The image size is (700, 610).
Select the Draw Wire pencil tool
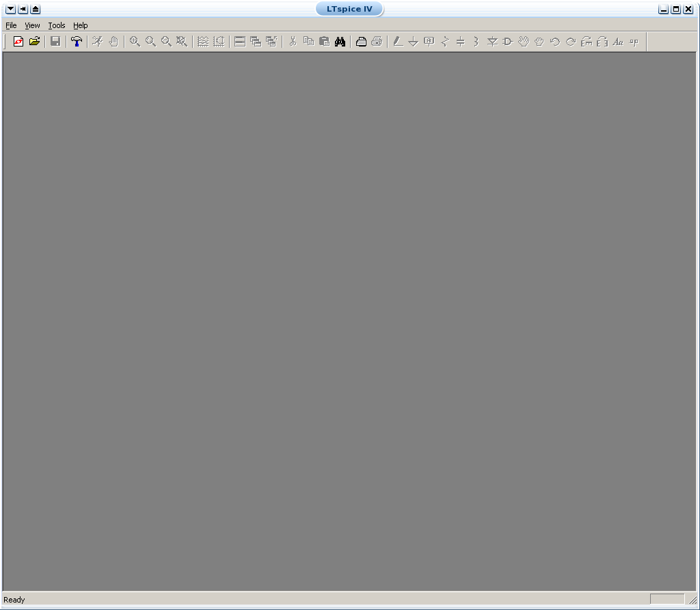pos(398,42)
